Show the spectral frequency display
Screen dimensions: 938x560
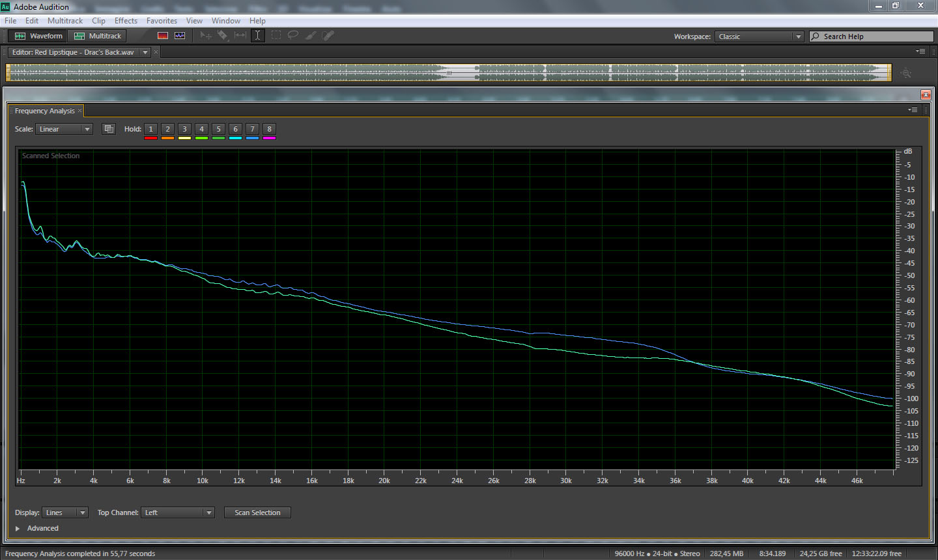pos(163,36)
